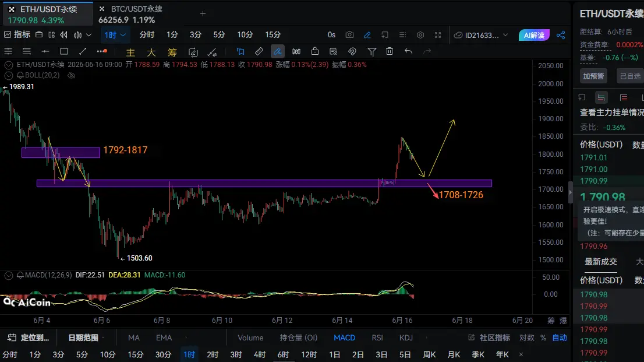Open the share icon beside AI解读

coord(561,35)
